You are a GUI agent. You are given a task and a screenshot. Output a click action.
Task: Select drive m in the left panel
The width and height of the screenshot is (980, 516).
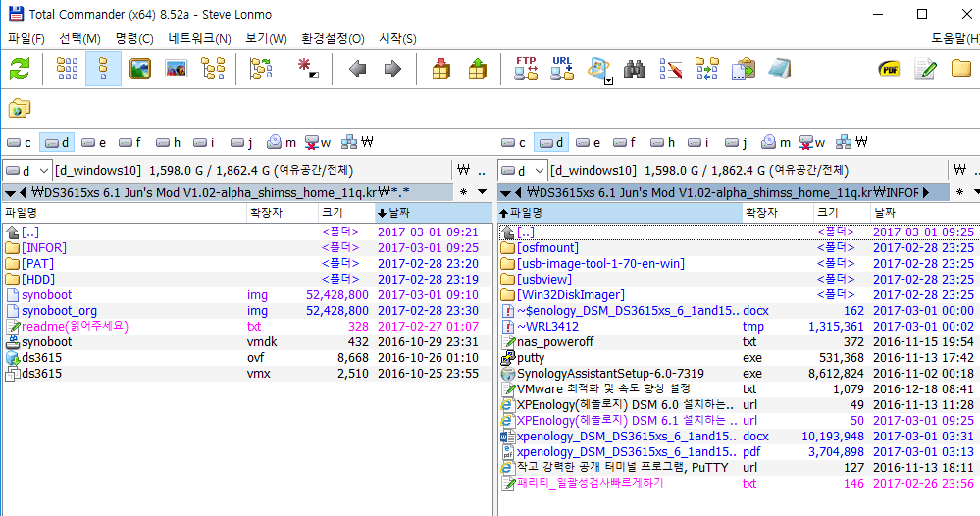pos(282,143)
